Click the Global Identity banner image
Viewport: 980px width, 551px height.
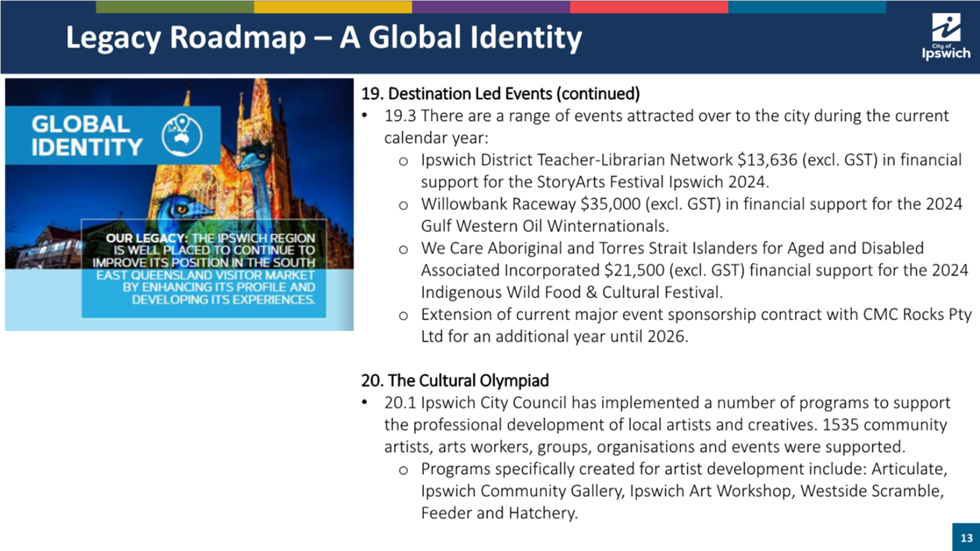179,204
